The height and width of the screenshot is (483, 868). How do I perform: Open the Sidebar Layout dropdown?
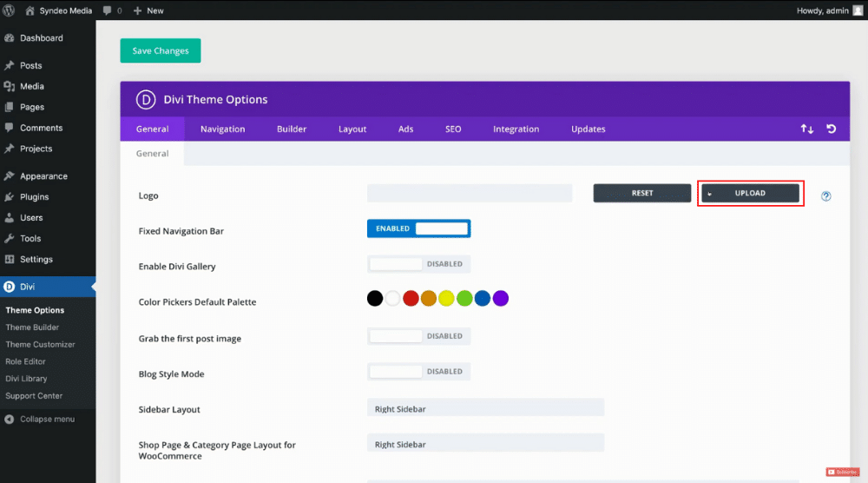(485, 409)
